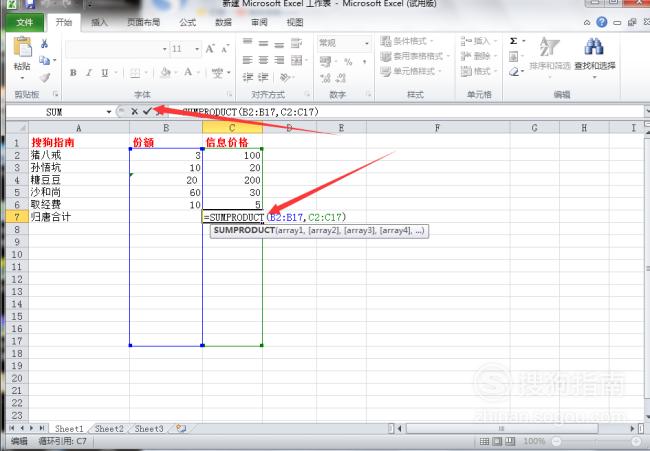650x451 pixels.
Task: Increase font size with the large A icon
Action: 210,49
